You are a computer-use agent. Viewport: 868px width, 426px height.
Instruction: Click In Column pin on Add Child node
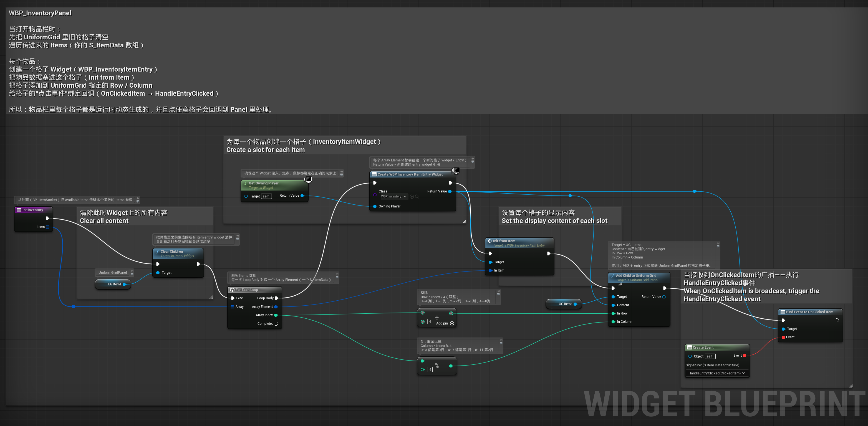[613, 322]
